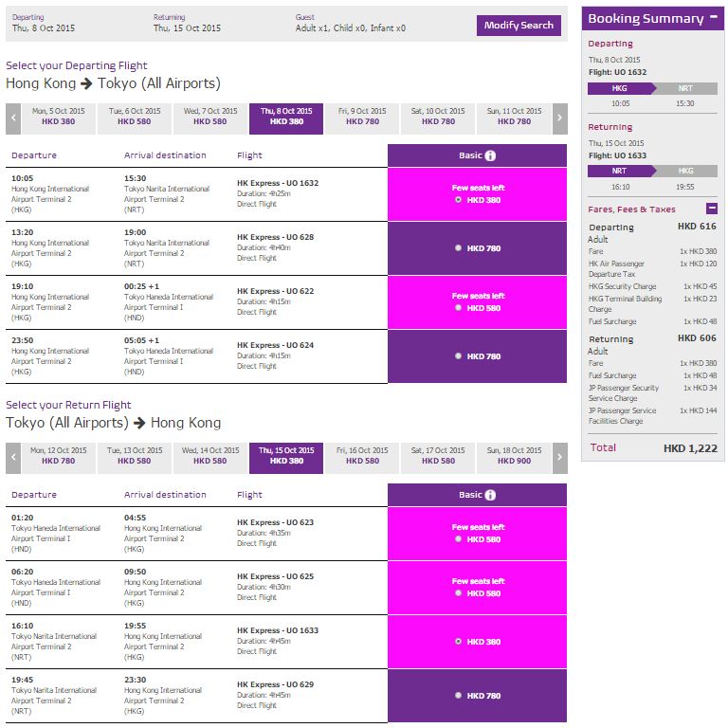This screenshot has width=728, height=728.
Task: Choose the UO 629 return fare HKD 780
Action: pyautogui.click(x=459, y=696)
